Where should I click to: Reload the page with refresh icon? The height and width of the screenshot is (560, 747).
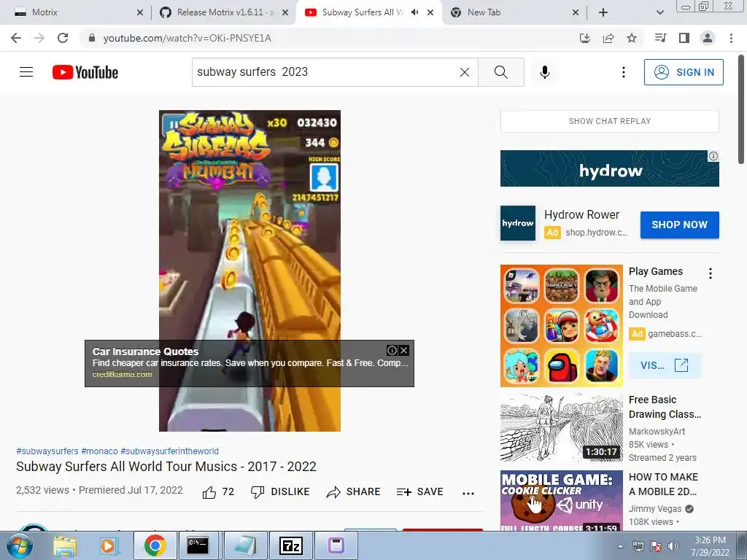click(63, 38)
